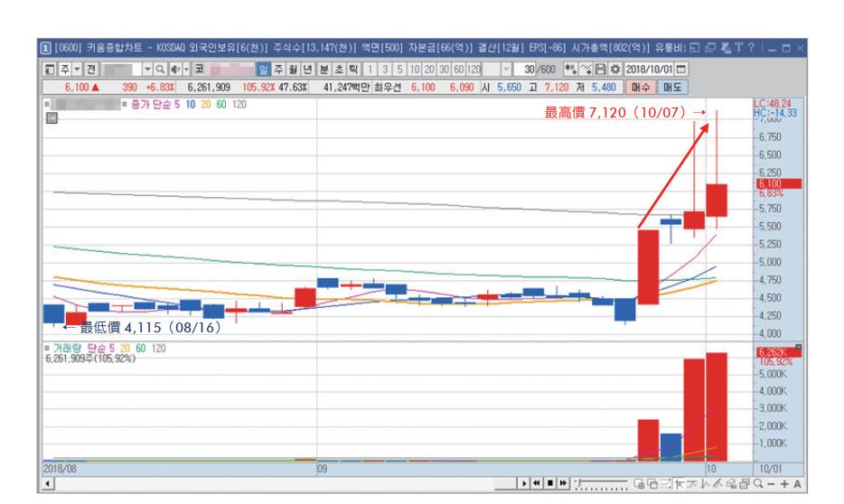Click the chart magnifier zoom tool
Image resolution: width=844 pixels, height=504 pixels.
(x=758, y=484)
